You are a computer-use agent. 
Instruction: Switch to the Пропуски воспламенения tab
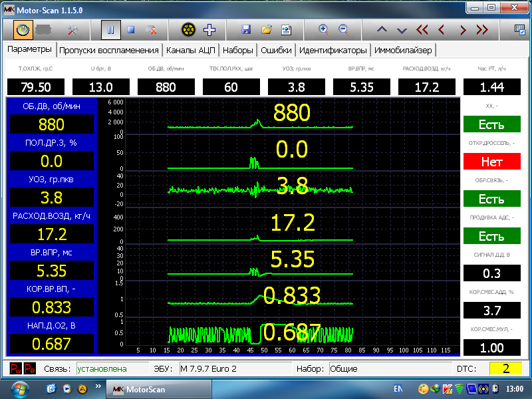(x=109, y=51)
